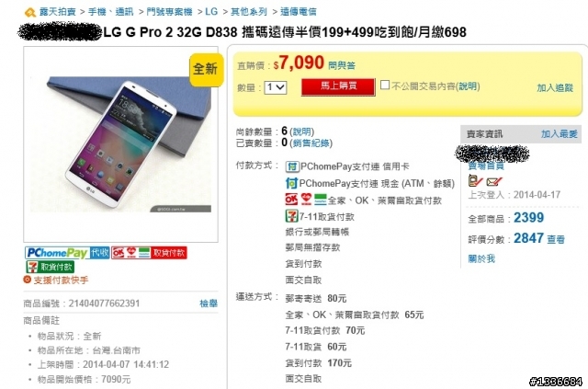The height and width of the screenshot is (389, 588).
Task: Click the PChomePay cash ATM payment icon
Action: point(291,183)
